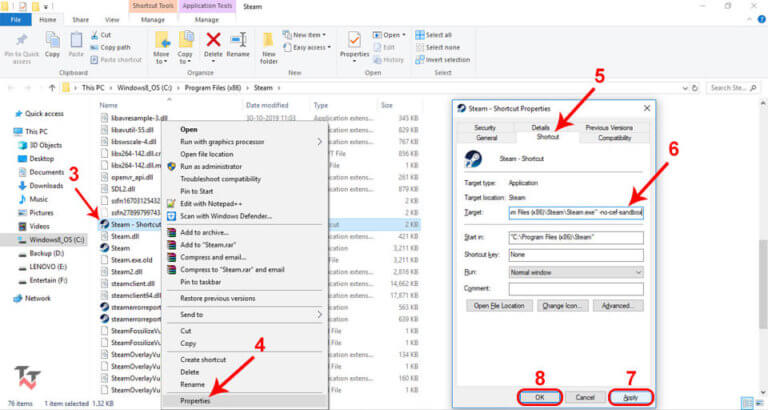Switch to the Security tab in dialog

point(484,127)
